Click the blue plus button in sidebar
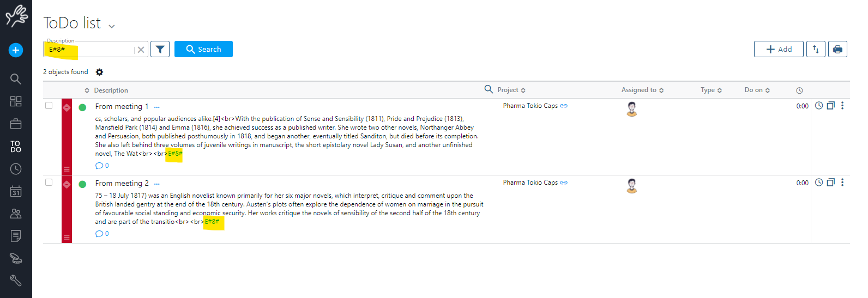 coord(16,50)
